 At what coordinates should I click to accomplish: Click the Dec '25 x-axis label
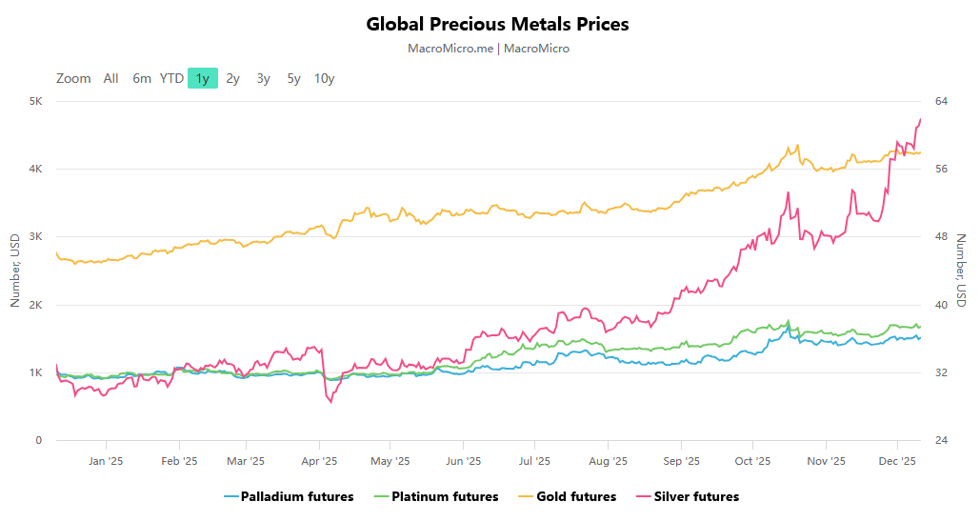[897, 461]
